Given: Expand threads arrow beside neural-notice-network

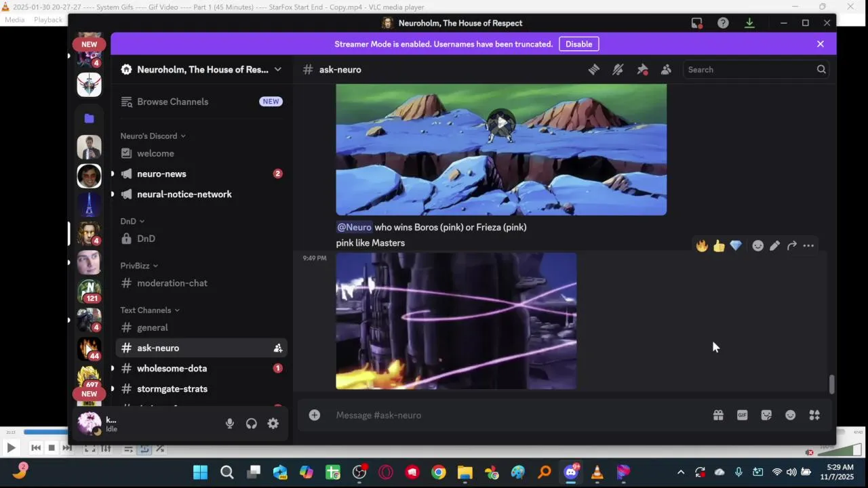Looking at the screenshot, I should 113,194.
